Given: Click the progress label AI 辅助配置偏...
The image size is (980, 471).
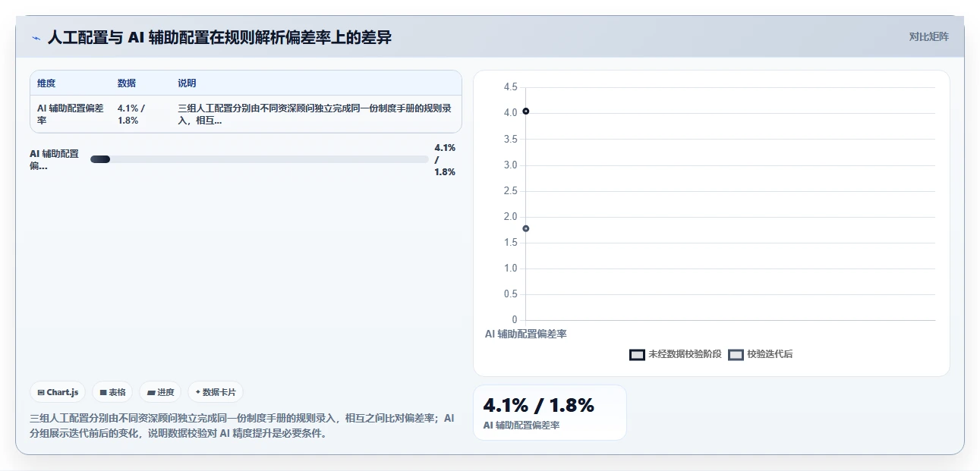Looking at the screenshot, I should [54, 159].
